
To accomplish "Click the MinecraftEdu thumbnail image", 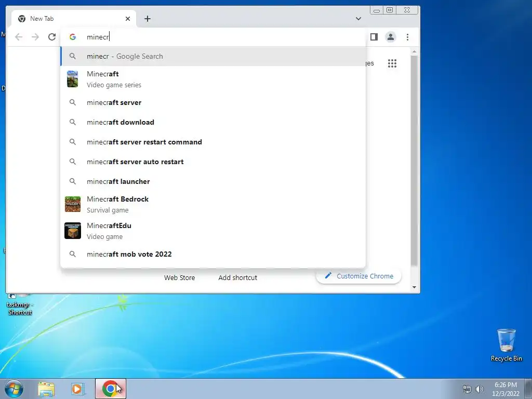I will point(73,231).
